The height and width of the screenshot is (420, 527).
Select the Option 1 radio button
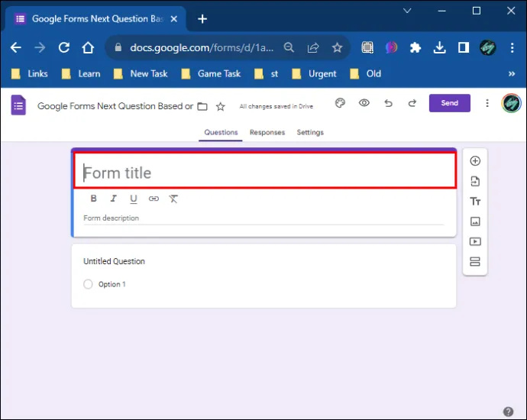(x=88, y=284)
